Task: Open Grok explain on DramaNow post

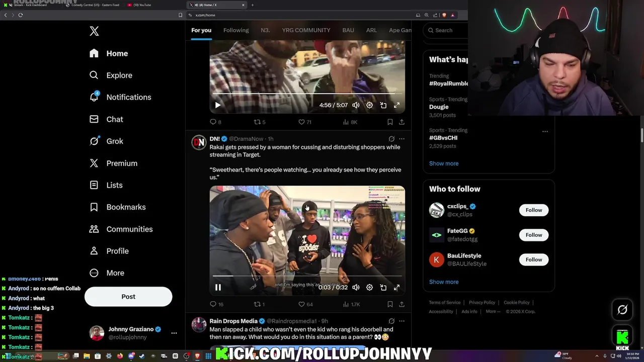Action: coord(391,139)
